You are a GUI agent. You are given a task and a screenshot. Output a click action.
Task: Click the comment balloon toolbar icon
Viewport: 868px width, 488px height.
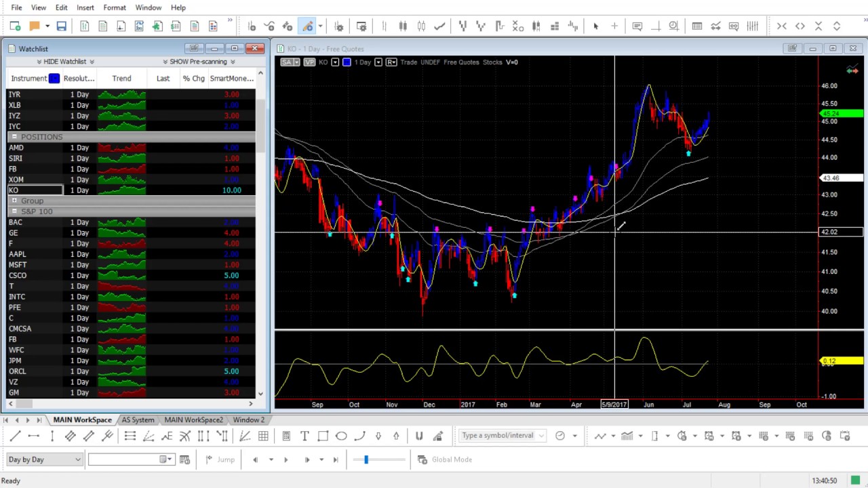[637, 26]
